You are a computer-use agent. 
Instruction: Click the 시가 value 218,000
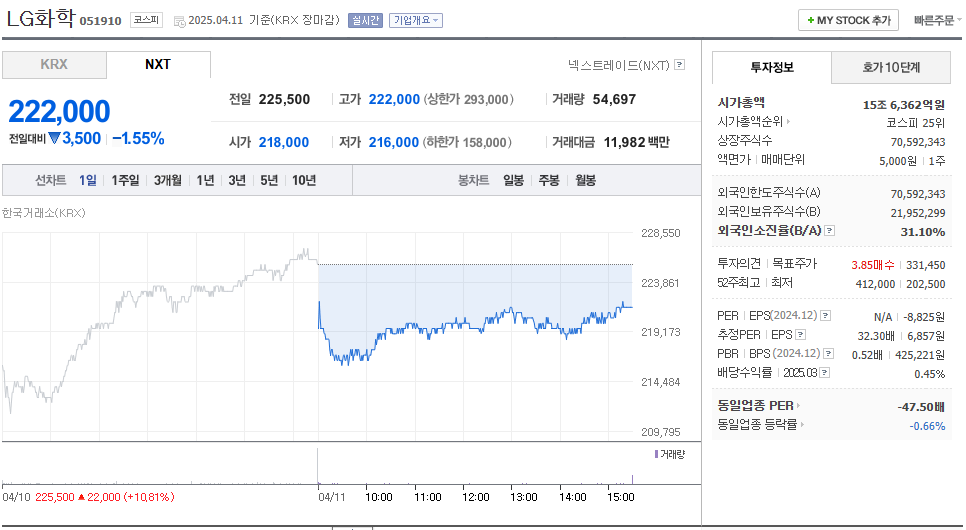click(x=283, y=142)
